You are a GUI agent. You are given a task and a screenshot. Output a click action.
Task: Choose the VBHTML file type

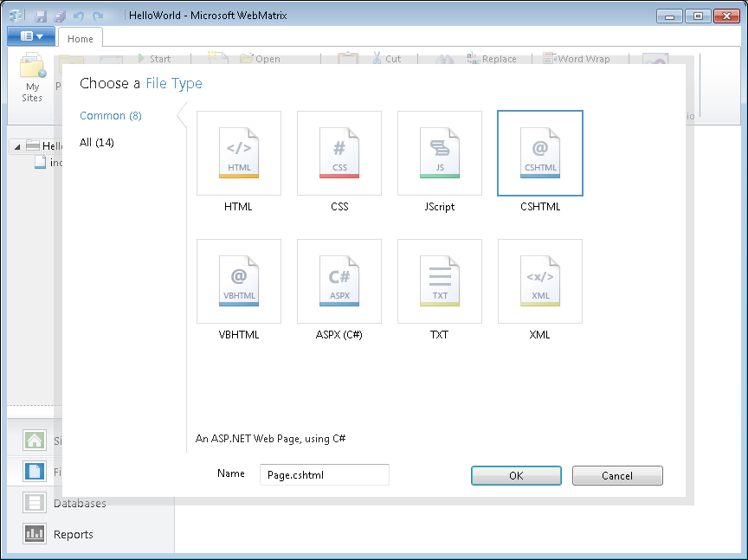pos(239,281)
